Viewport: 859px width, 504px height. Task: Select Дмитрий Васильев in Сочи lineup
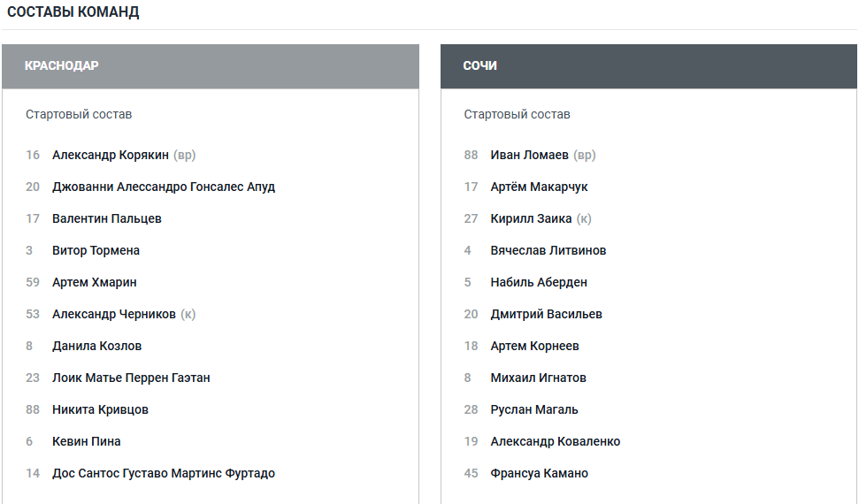[x=546, y=315]
